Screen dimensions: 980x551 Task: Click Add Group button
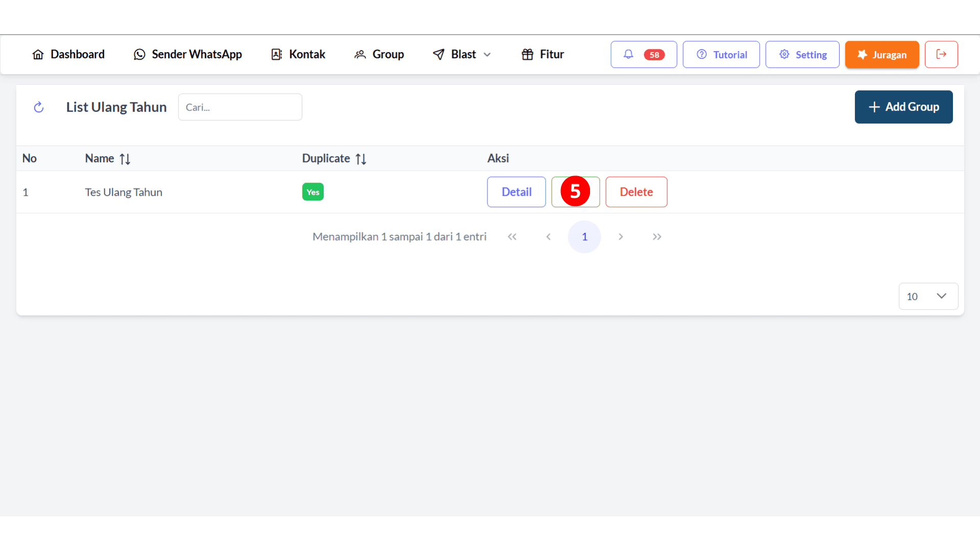point(903,106)
